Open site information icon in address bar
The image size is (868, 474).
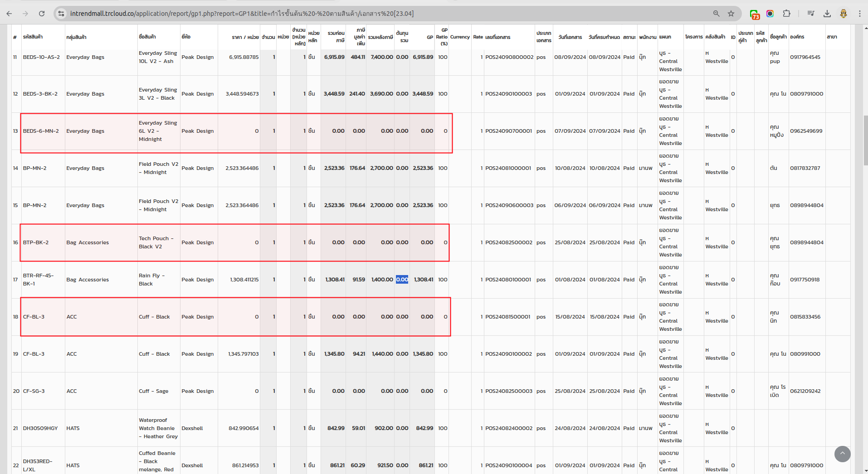tap(61, 14)
